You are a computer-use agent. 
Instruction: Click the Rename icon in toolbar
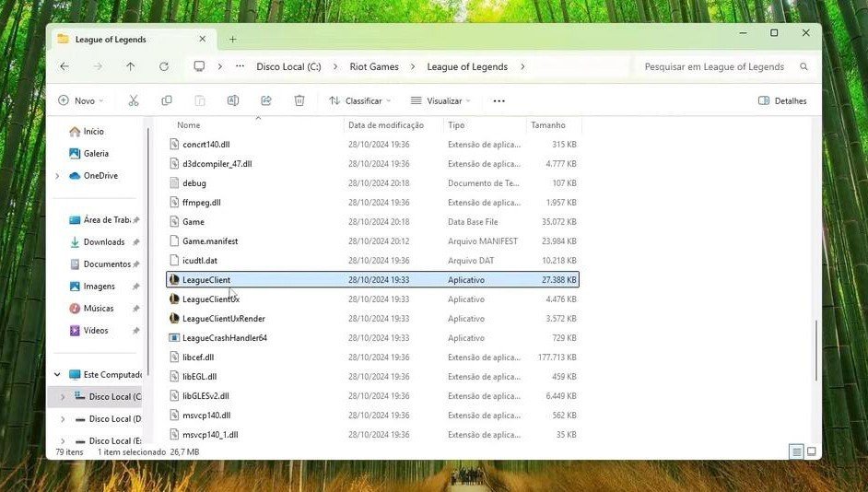233,100
